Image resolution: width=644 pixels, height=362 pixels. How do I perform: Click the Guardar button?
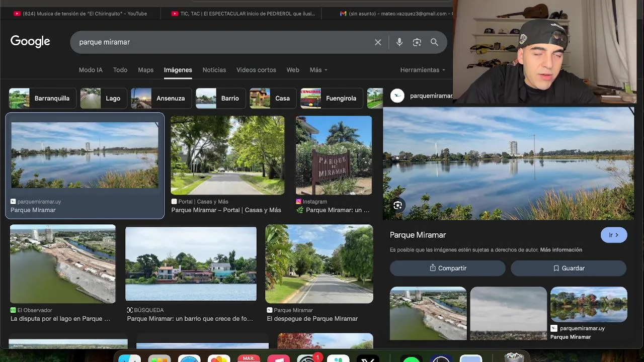click(569, 268)
